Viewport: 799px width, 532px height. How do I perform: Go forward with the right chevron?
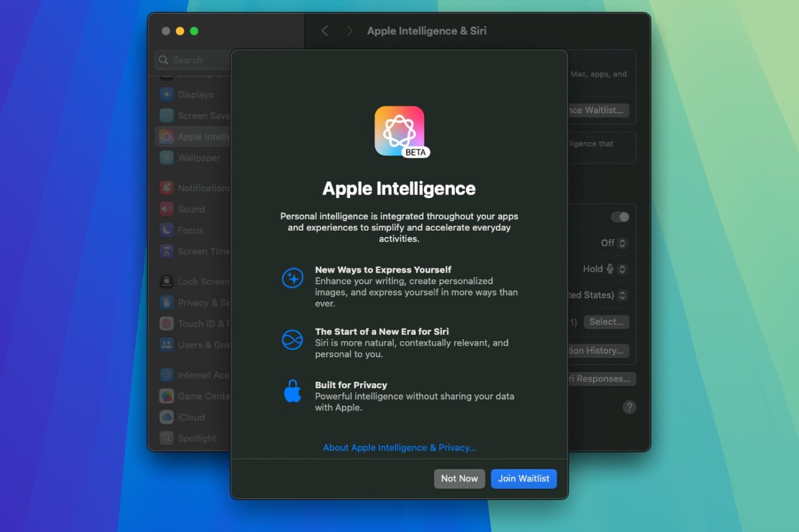pos(349,31)
